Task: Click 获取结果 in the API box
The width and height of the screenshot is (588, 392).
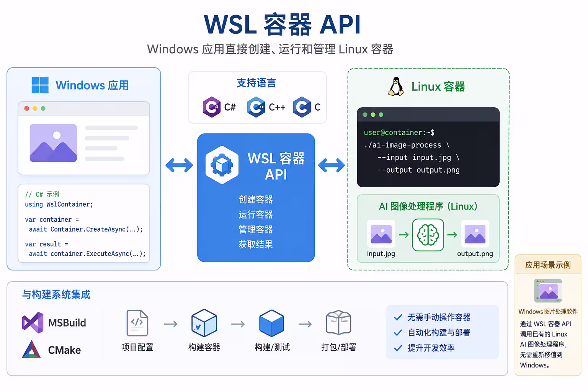Action: (x=256, y=244)
